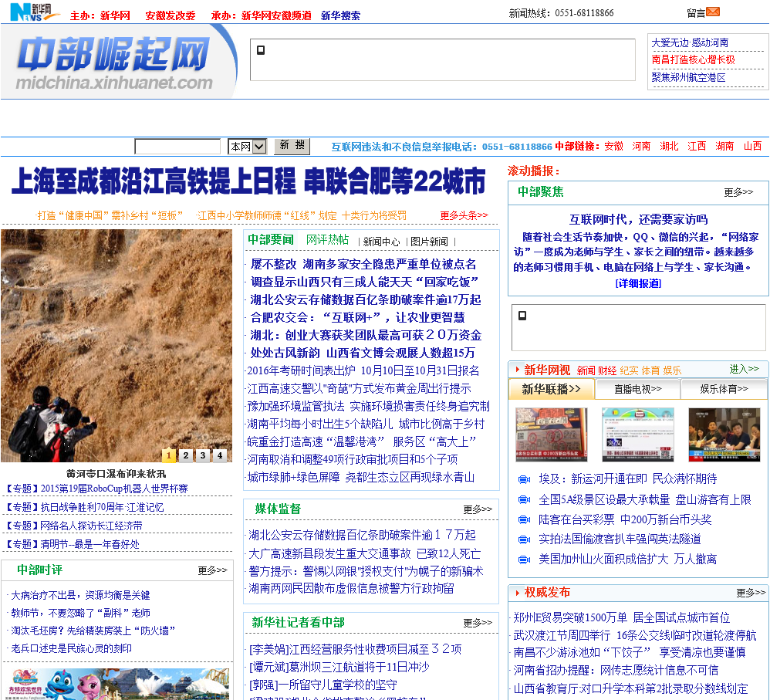Open the 山西 regional link
The image size is (770, 700).
[753, 146]
